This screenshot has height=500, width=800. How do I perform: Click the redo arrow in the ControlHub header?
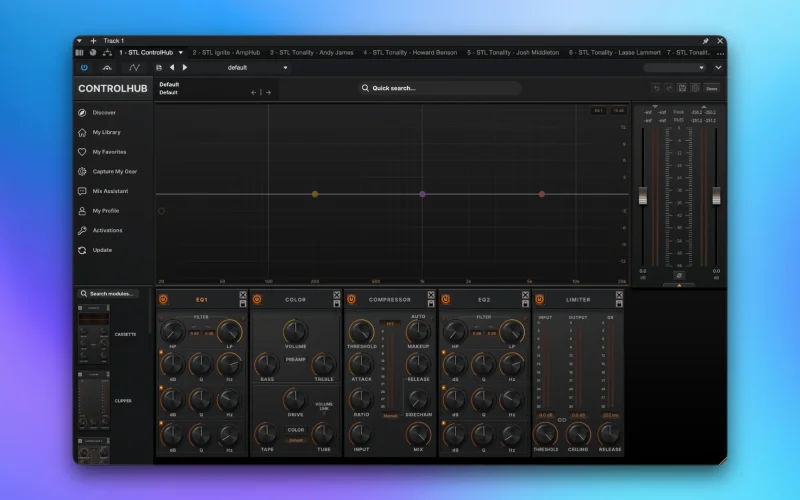[669, 88]
